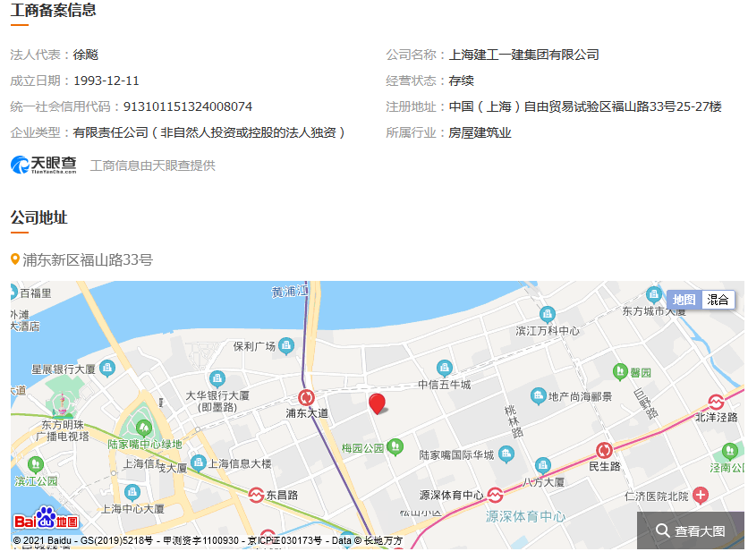
Task: Click the 地产尚海郦景 residential marker
Action: tap(538, 396)
